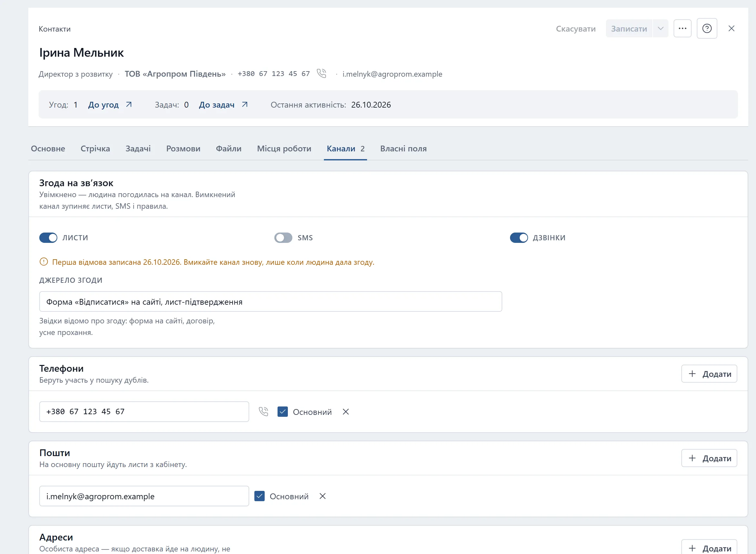This screenshot has width=756, height=554.
Task: Uncheck Основний checkbox for the email
Action: pos(260,496)
